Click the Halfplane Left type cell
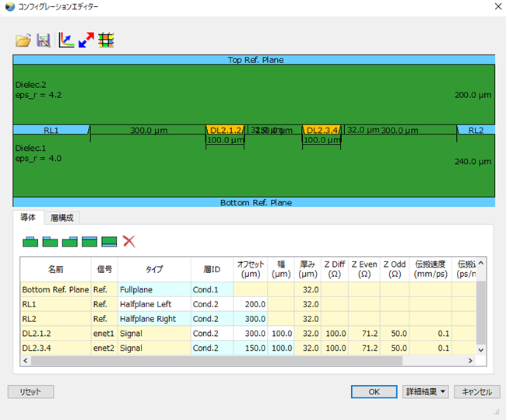Screen dimensions: 506x420 pyautogui.click(x=154, y=304)
